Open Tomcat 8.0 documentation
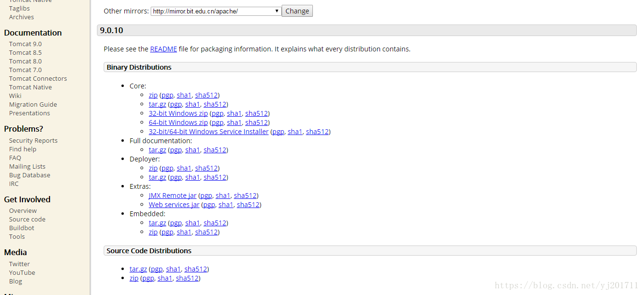 (x=25, y=61)
